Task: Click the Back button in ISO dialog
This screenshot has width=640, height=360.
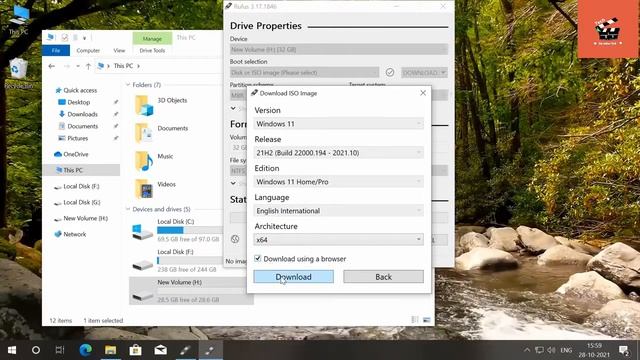Action: [x=383, y=277]
